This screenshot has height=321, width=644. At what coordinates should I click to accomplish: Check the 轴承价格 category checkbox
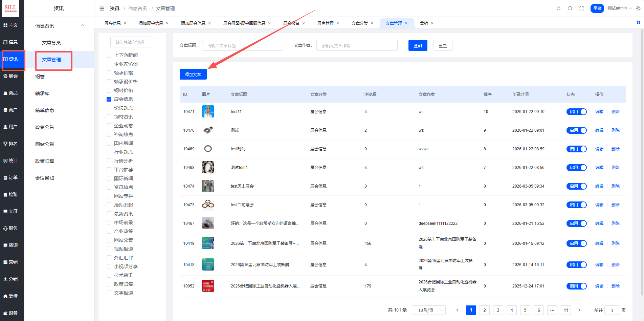click(x=109, y=73)
